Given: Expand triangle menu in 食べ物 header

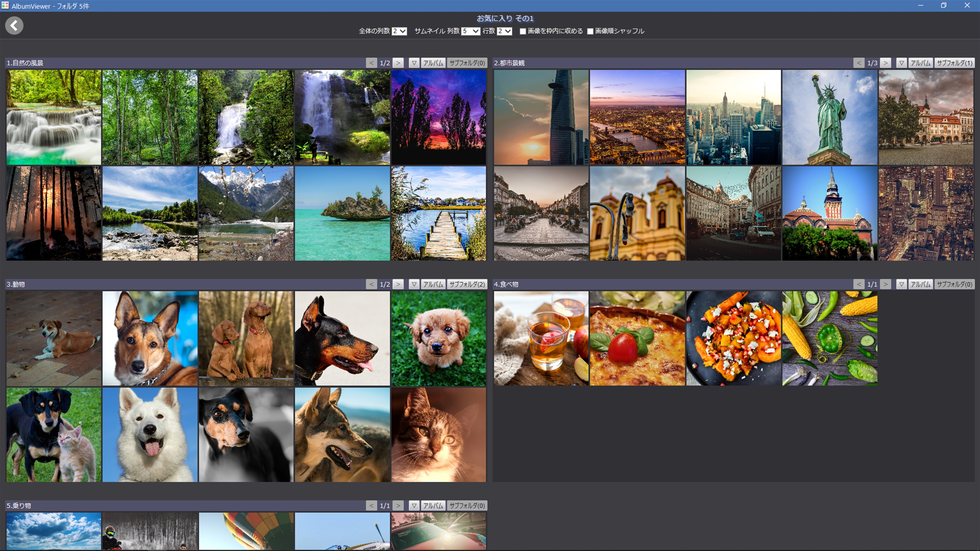Looking at the screenshot, I should click(901, 284).
